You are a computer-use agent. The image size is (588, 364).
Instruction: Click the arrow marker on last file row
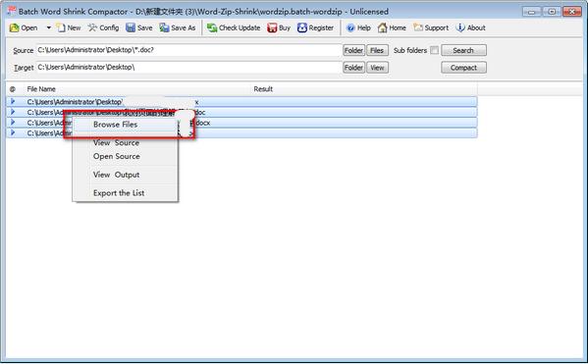[x=13, y=132]
